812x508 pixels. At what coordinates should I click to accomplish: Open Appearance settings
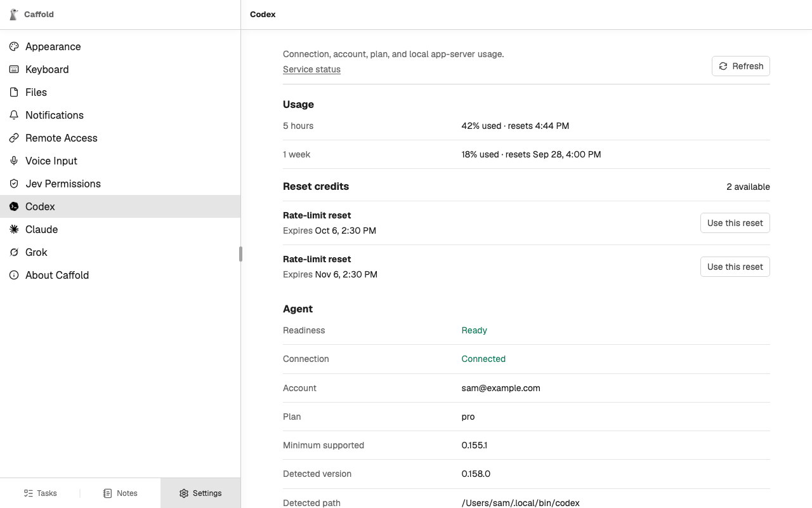pyautogui.click(x=120, y=46)
